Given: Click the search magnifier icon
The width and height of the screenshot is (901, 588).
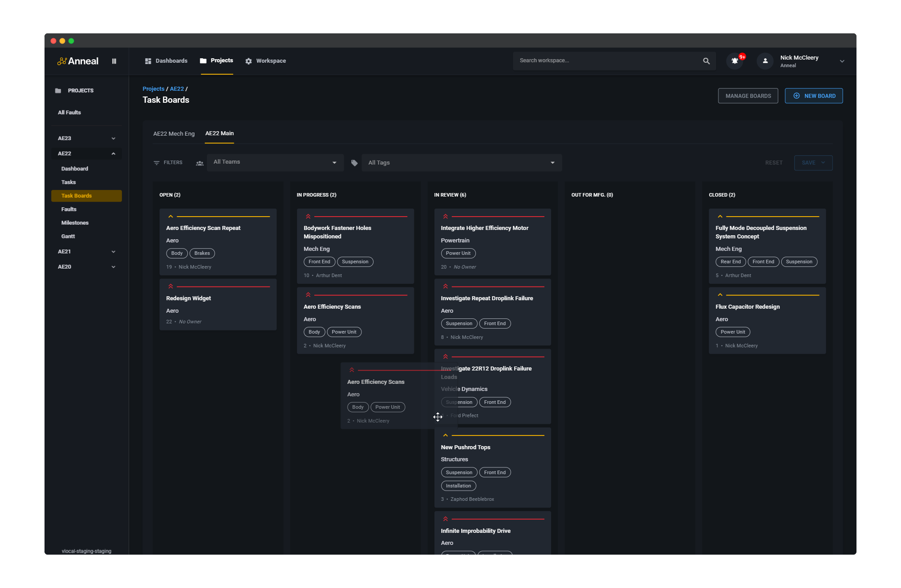Looking at the screenshot, I should click(x=706, y=60).
